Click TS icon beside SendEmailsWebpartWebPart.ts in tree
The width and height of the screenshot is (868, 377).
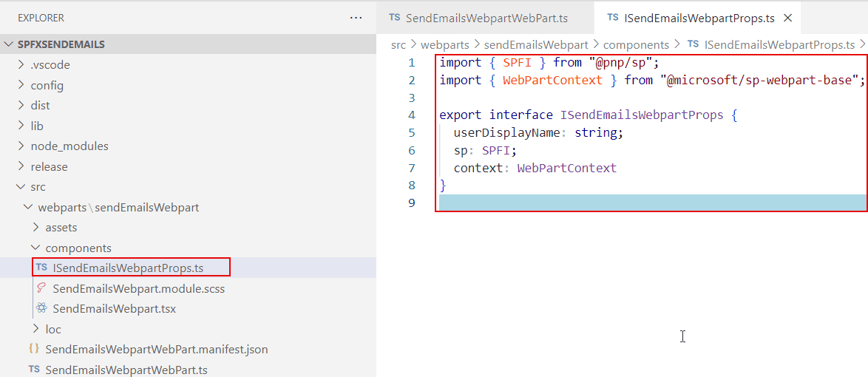coord(34,369)
